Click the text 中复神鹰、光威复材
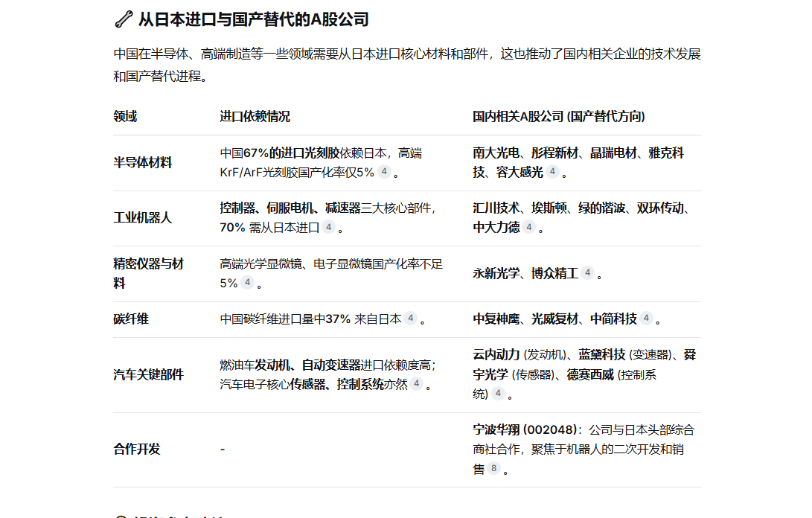Image resolution: width=812 pixels, height=518 pixels. pos(525,319)
